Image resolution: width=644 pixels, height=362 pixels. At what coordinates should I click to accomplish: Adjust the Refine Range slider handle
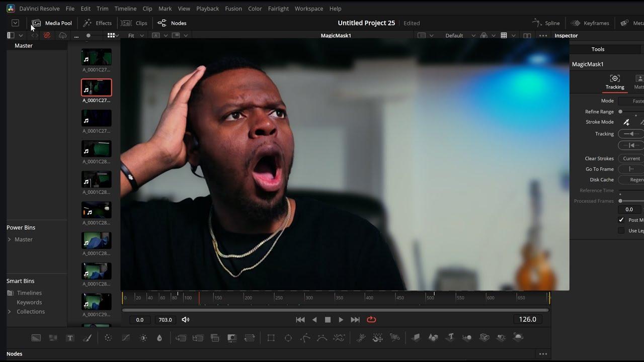[x=620, y=112]
